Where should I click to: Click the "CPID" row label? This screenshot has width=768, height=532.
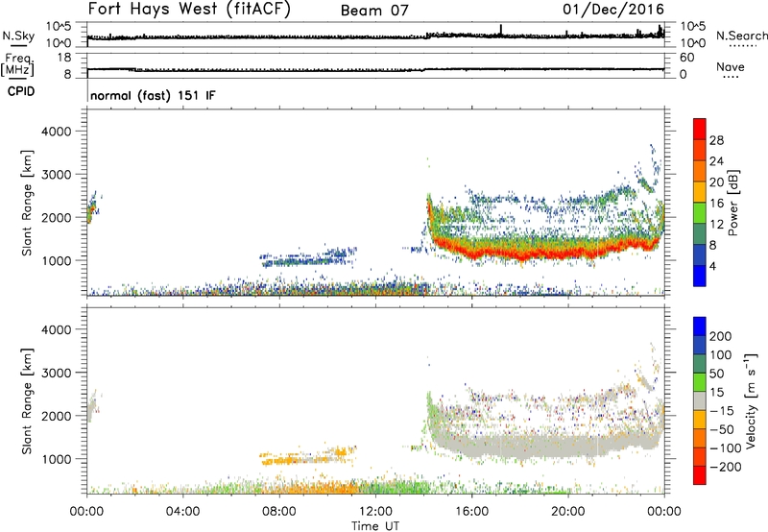coord(21,91)
